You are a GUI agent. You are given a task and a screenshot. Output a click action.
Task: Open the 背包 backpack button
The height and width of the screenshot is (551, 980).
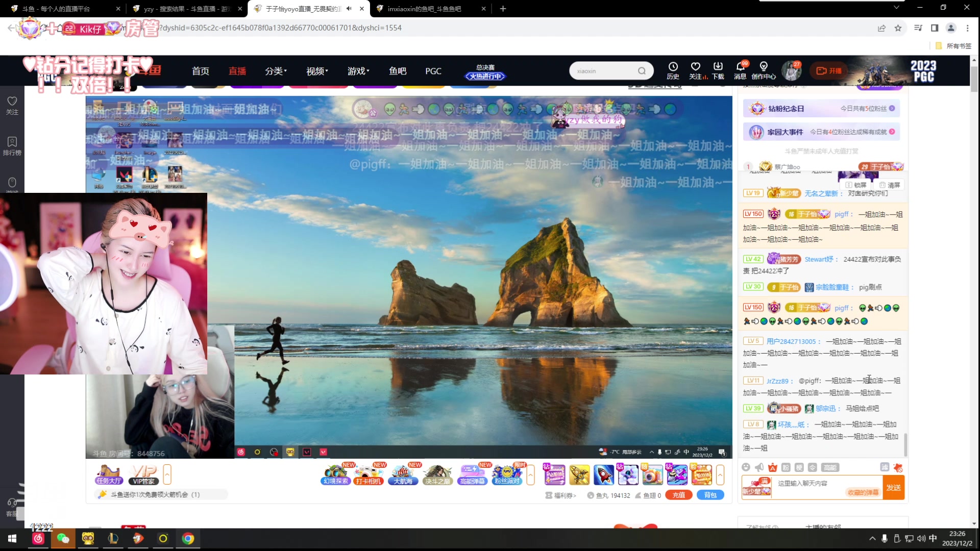pyautogui.click(x=710, y=495)
